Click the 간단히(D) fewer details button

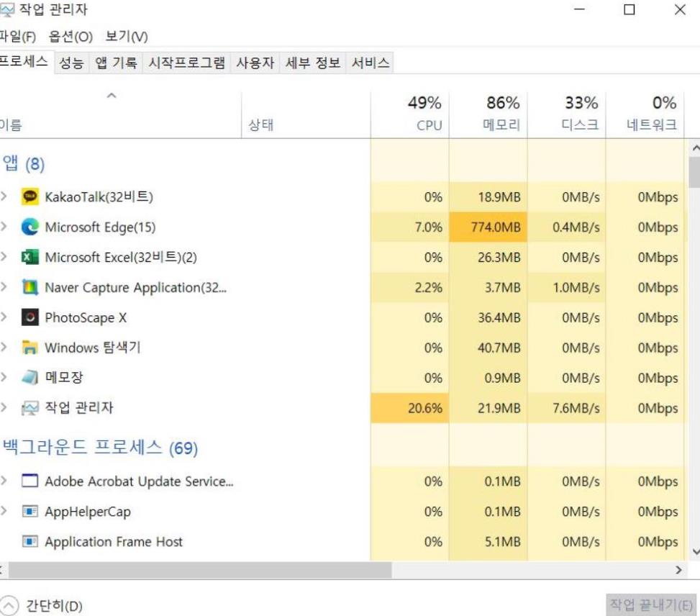(42, 606)
